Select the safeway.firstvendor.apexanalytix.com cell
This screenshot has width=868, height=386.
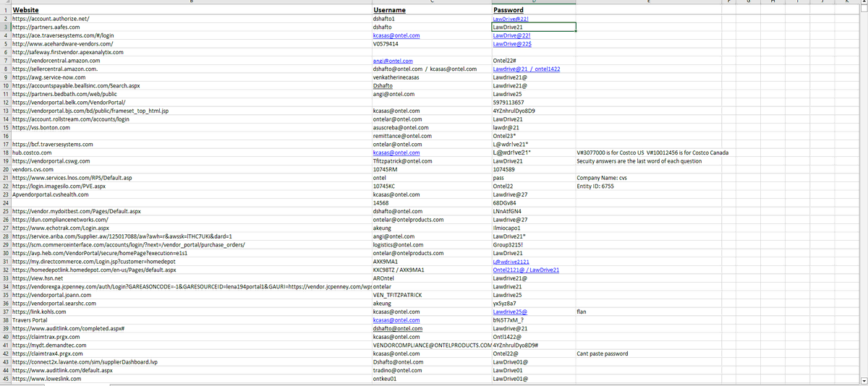click(x=191, y=52)
